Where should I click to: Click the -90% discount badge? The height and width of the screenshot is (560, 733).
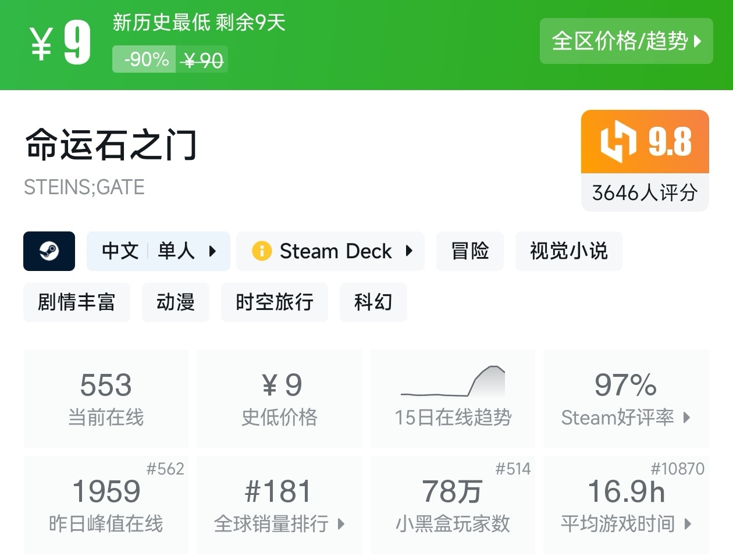144,59
